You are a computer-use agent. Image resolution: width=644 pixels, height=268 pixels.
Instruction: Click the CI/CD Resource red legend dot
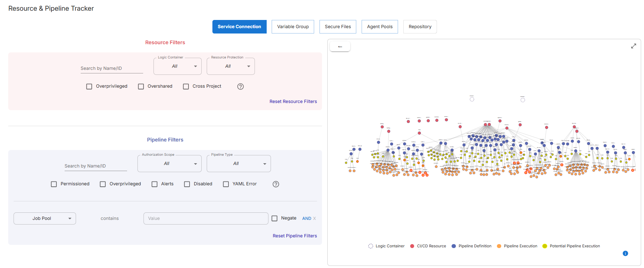click(x=412, y=246)
